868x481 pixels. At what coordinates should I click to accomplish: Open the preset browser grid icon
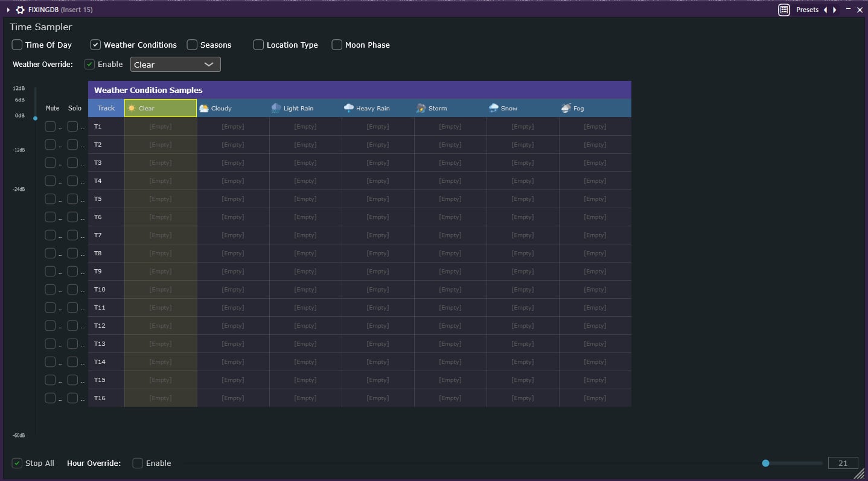point(783,10)
